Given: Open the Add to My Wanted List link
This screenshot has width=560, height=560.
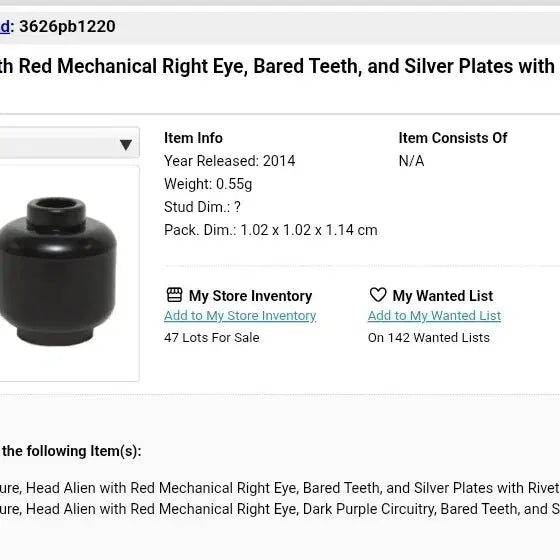Looking at the screenshot, I should click(434, 316).
